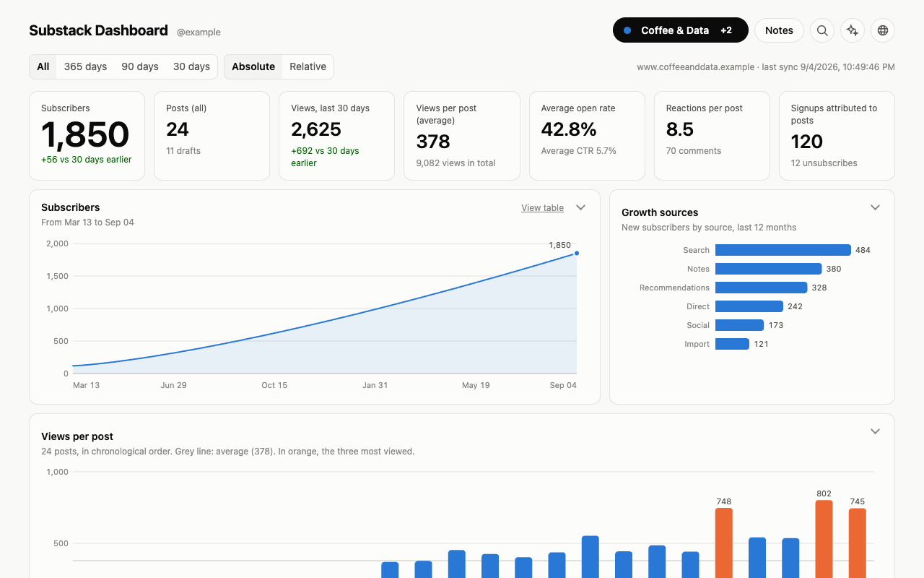Click the sparkle AI icon
Screen dimensions: 924x578
[853, 30]
